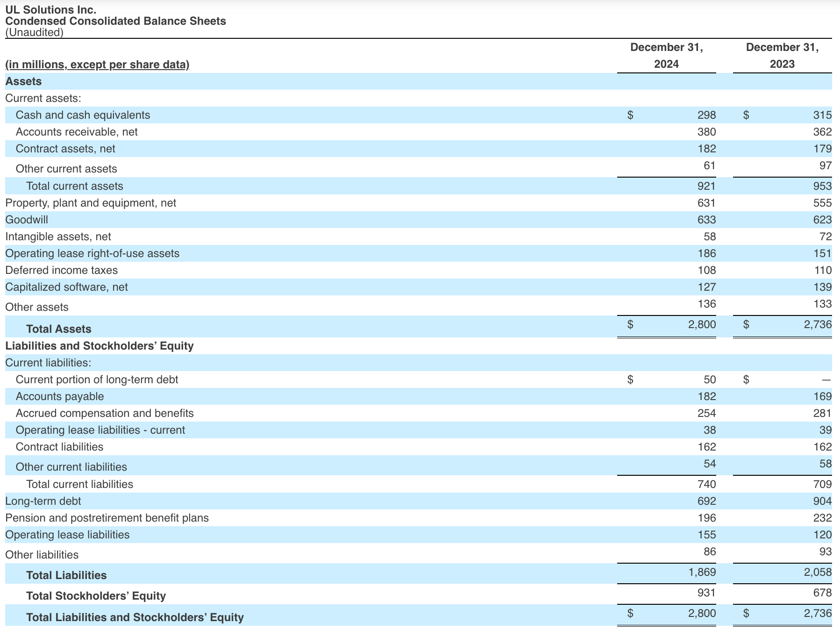
Task: Click the 196 pension value
Action: click(706, 518)
